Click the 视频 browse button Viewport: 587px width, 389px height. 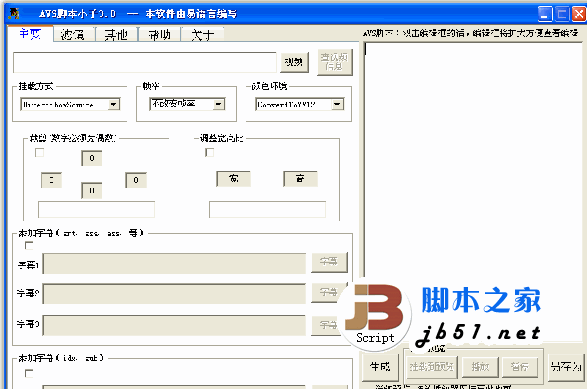[294, 62]
